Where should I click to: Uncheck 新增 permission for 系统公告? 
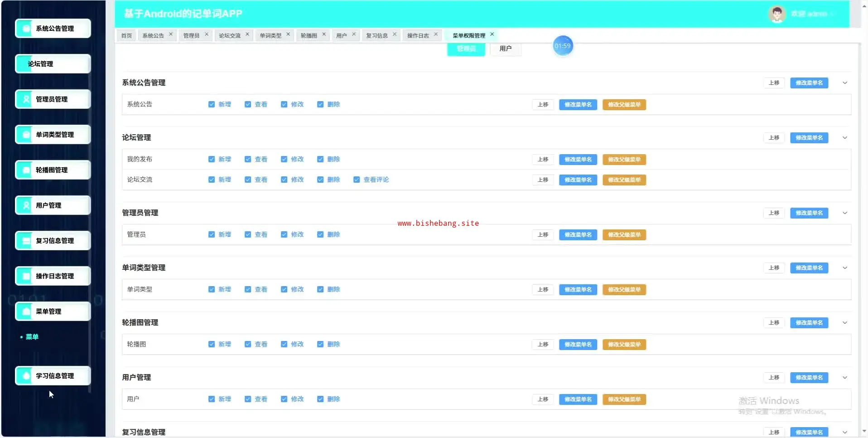pos(212,104)
